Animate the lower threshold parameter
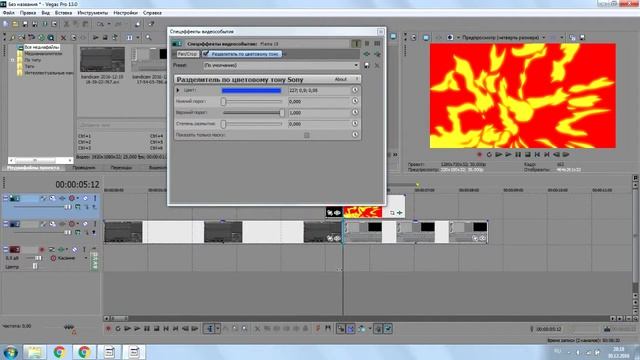The width and height of the screenshot is (640, 360). tap(355, 101)
